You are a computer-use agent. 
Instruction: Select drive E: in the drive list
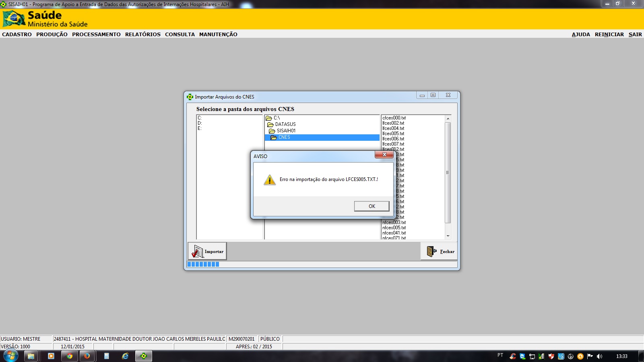(x=200, y=128)
